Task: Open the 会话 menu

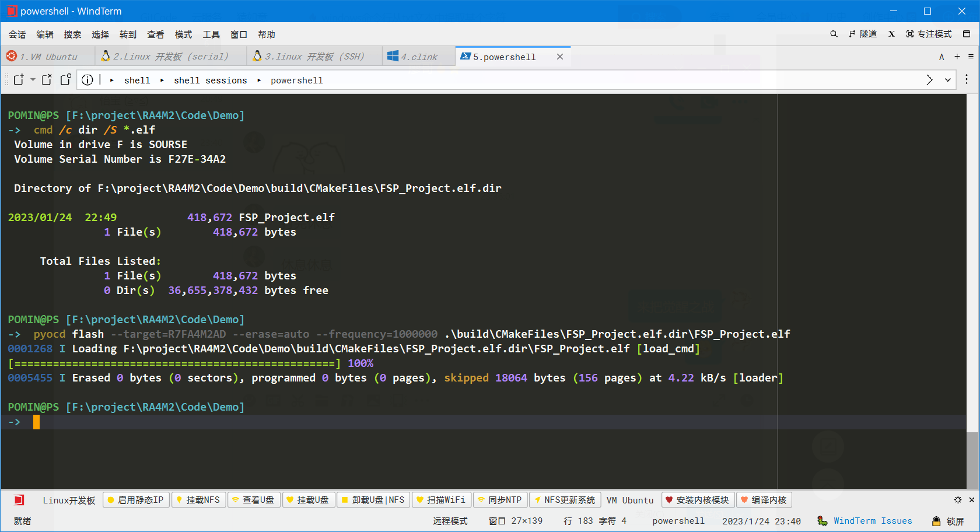Action: (x=17, y=34)
